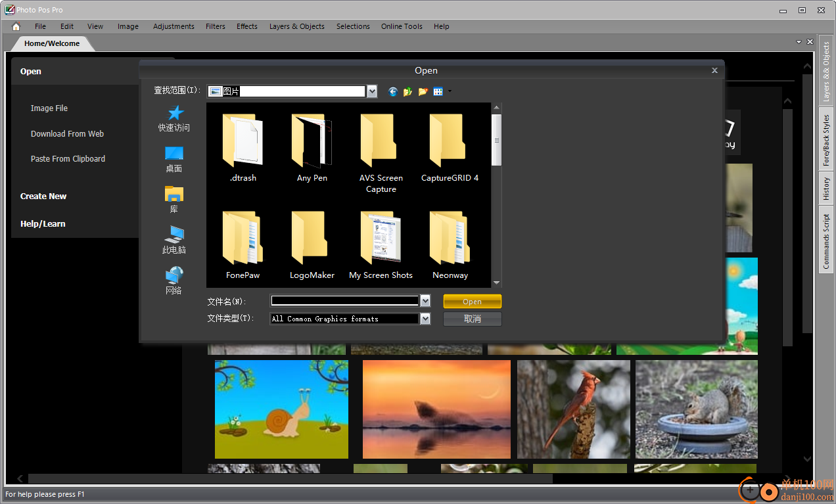Click the yellow Open button
Screen dimensions: 836x504
tap(472, 302)
